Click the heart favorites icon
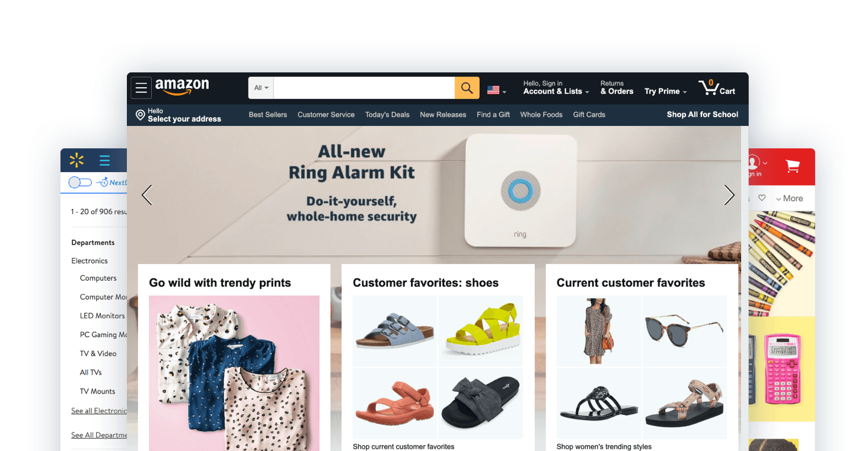Viewport: 868px width, 451px height. click(762, 198)
